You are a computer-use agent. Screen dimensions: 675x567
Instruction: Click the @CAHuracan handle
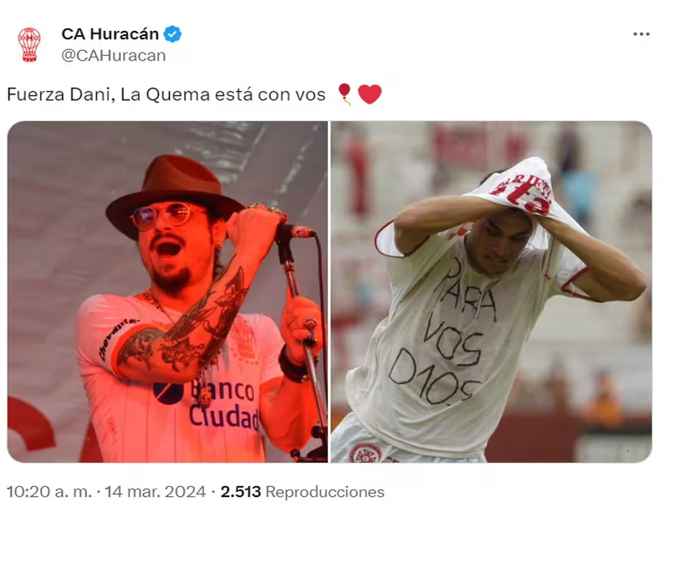coord(113,56)
